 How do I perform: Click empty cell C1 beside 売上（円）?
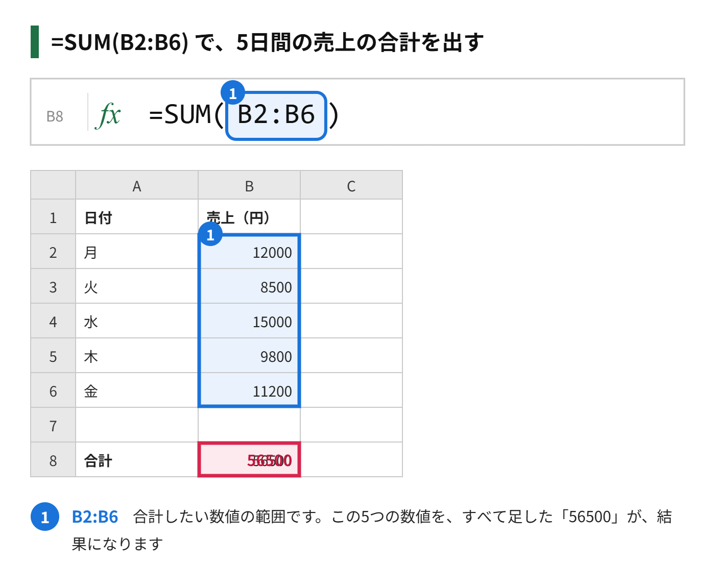[351, 217]
